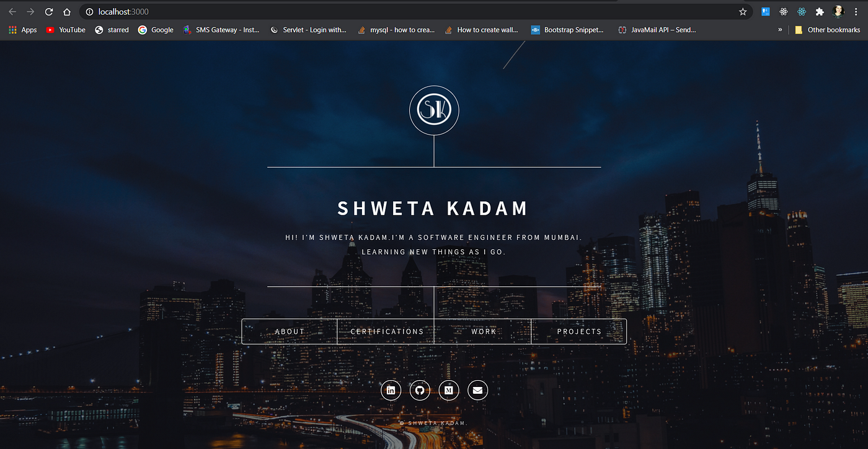Viewport: 868px width, 449px height.
Task: Open the Work section
Action: point(483,331)
